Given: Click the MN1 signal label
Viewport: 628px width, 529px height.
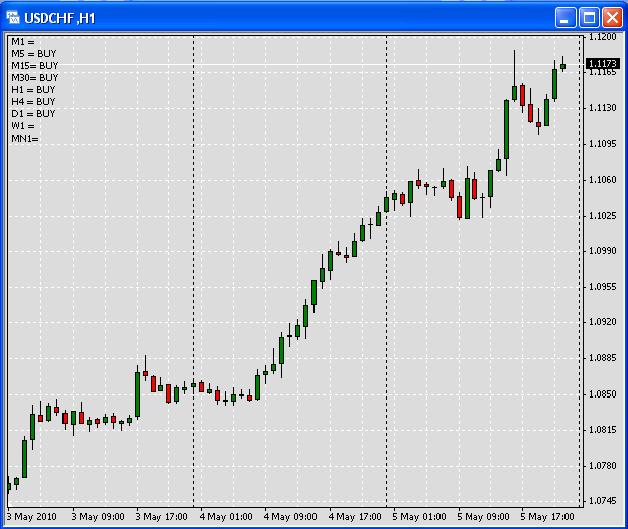Looking at the screenshot, I should point(24,138).
